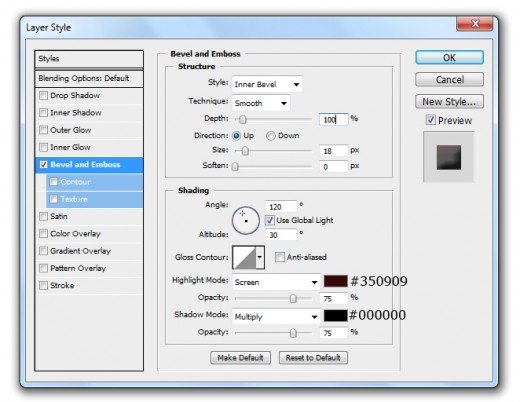Open the Gloss Contour preview thumbnail

[244, 257]
